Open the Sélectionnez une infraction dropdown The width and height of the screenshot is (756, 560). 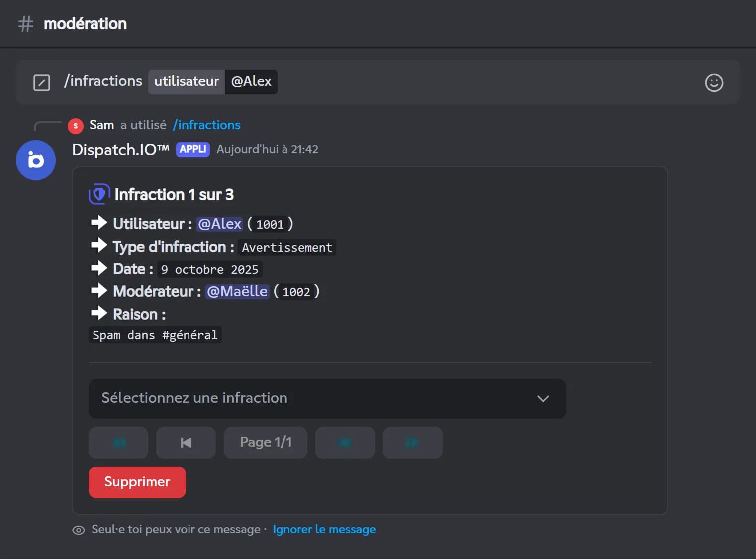coord(327,399)
